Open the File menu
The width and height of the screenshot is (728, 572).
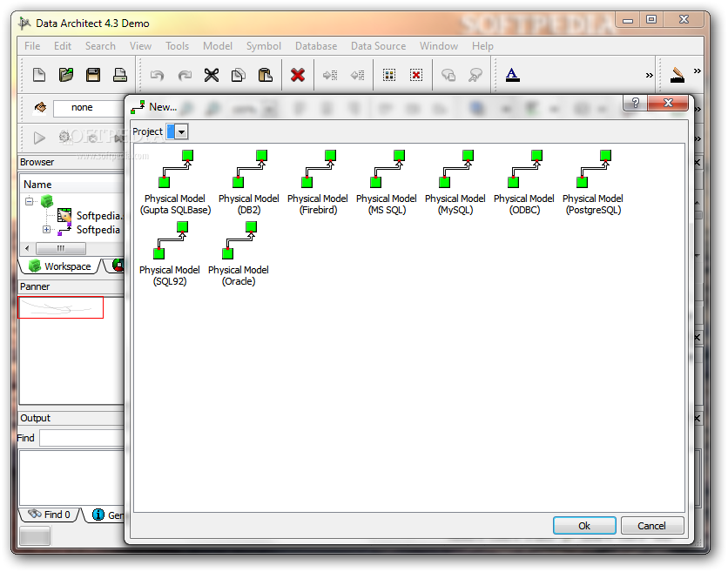pos(32,46)
